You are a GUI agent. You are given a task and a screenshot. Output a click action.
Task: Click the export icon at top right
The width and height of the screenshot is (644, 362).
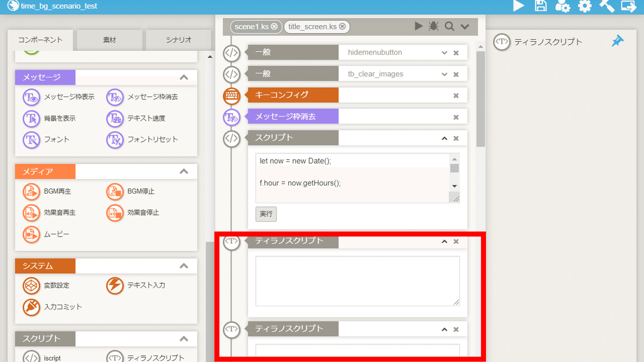click(x=628, y=6)
